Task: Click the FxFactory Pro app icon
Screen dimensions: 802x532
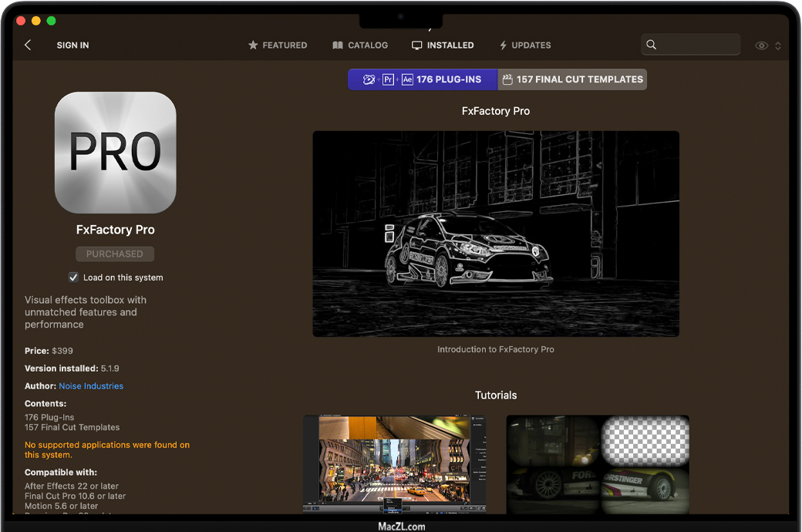Action: click(x=116, y=153)
